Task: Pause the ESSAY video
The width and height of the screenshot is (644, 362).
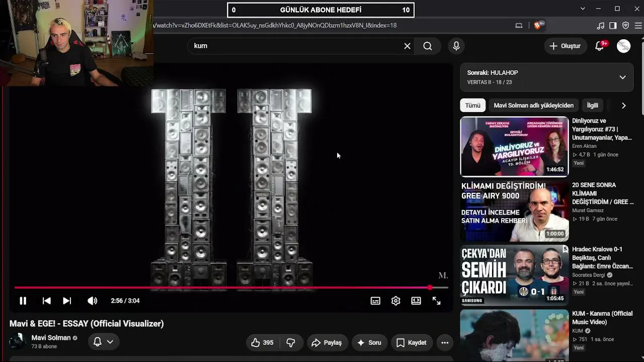Action: tap(23, 301)
